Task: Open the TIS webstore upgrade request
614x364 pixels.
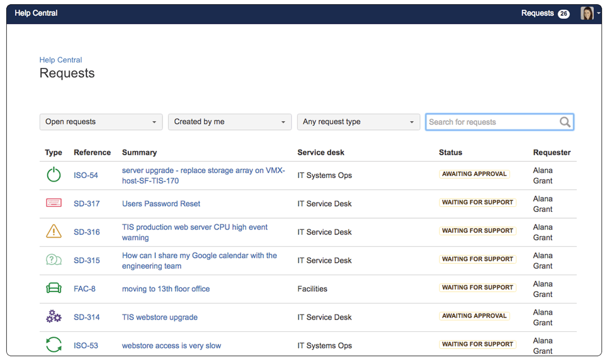Action: 160,317
